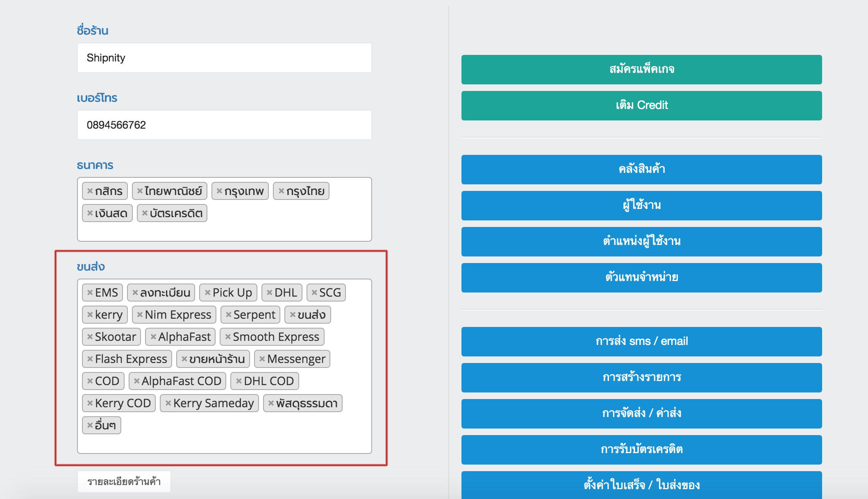The image size is (868, 499).
Task: Click the รายละเอียดร้านค้า button
Action: click(x=124, y=482)
